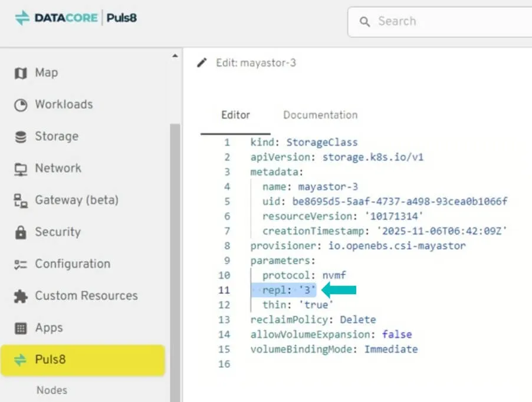Click line 14 allowVolumeExpansion false value
The height and width of the screenshot is (402, 532).
pos(396,334)
